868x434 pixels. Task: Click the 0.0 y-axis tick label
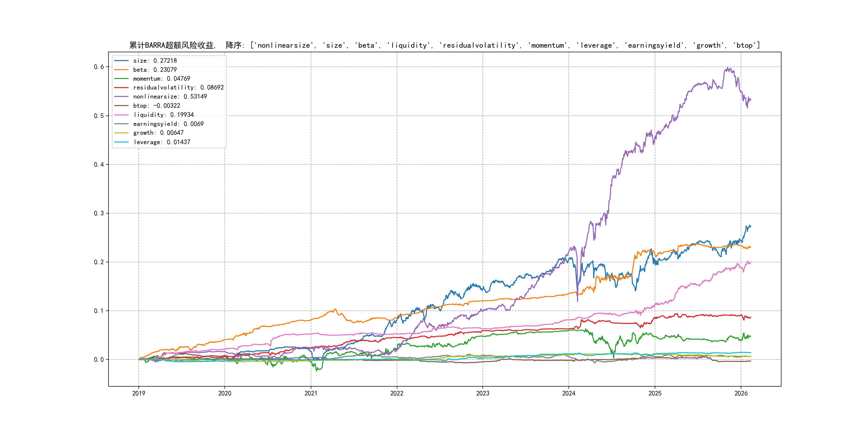coord(99,360)
